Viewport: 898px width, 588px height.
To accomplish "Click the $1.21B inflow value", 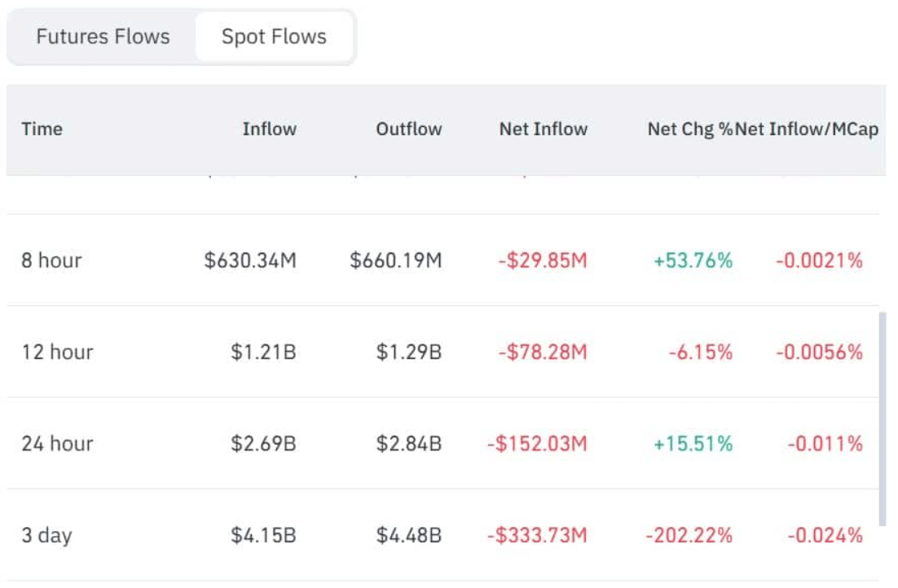I will (263, 352).
